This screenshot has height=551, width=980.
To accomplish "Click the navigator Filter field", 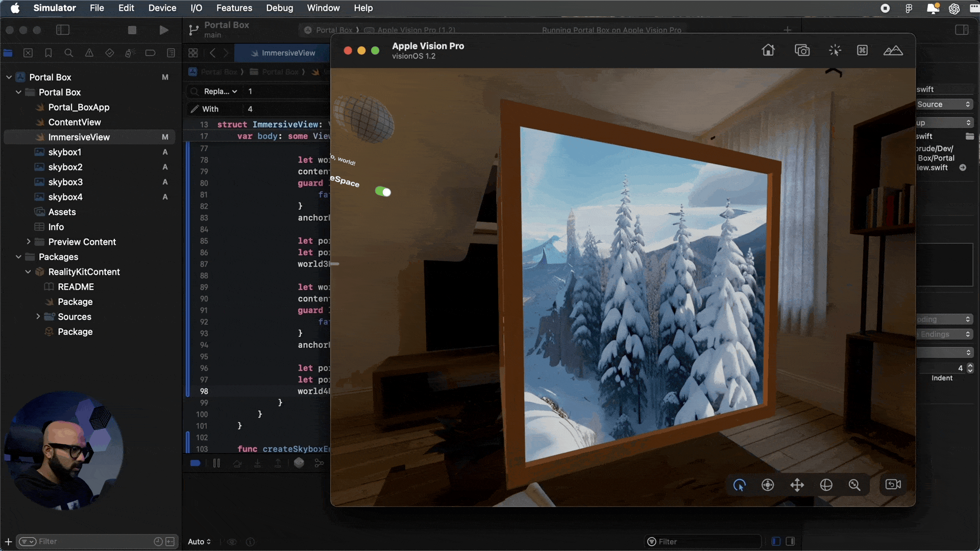I will click(x=92, y=541).
